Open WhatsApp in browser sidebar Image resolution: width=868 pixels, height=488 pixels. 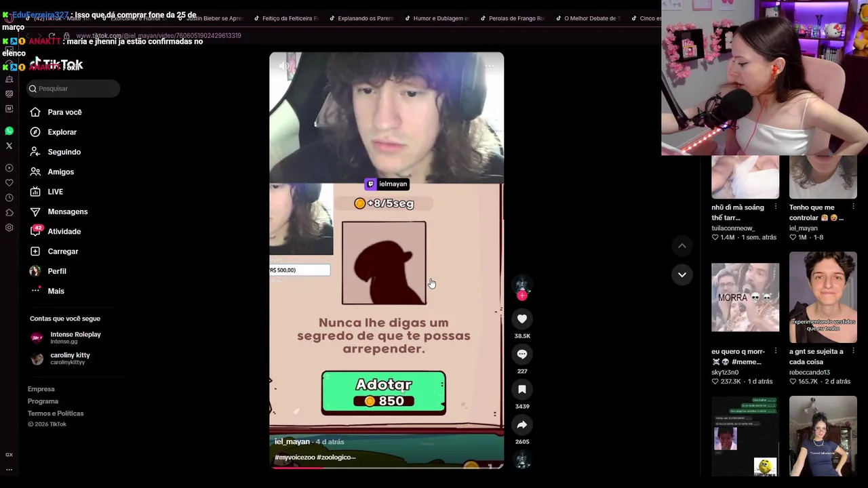[9, 131]
